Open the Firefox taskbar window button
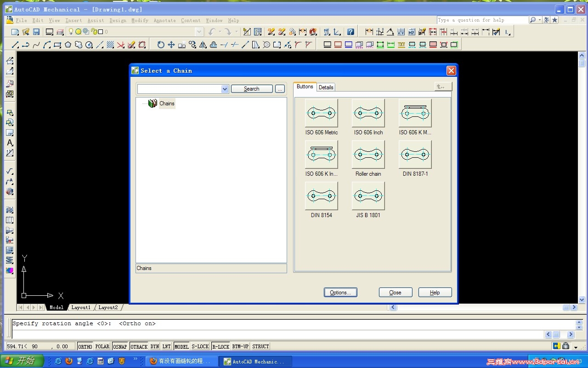588x368 pixels. point(181,362)
